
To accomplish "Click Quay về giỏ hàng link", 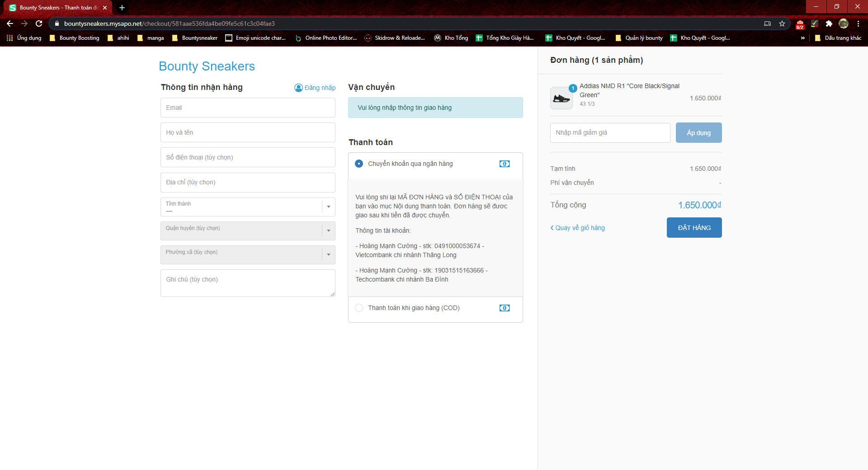I will [578, 228].
